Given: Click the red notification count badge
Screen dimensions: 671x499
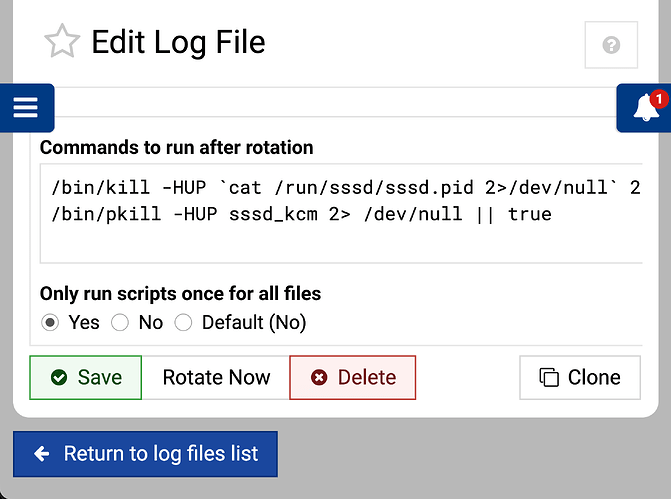Looking at the screenshot, I should [658, 98].
